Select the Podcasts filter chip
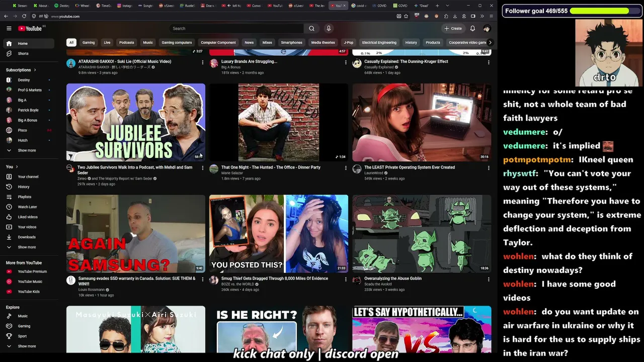This screenshot has width=644, height=362. coord(127,43)
